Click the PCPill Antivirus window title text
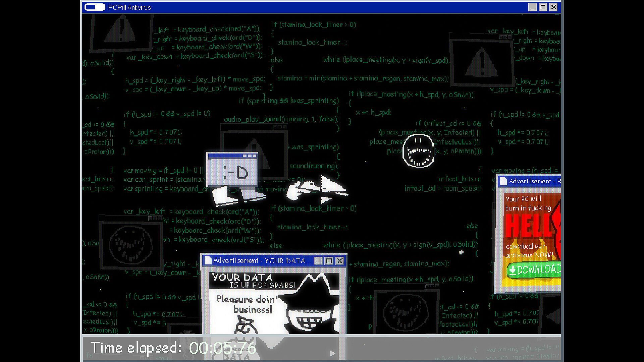644x362 pixels. click(x=129, y=7)
